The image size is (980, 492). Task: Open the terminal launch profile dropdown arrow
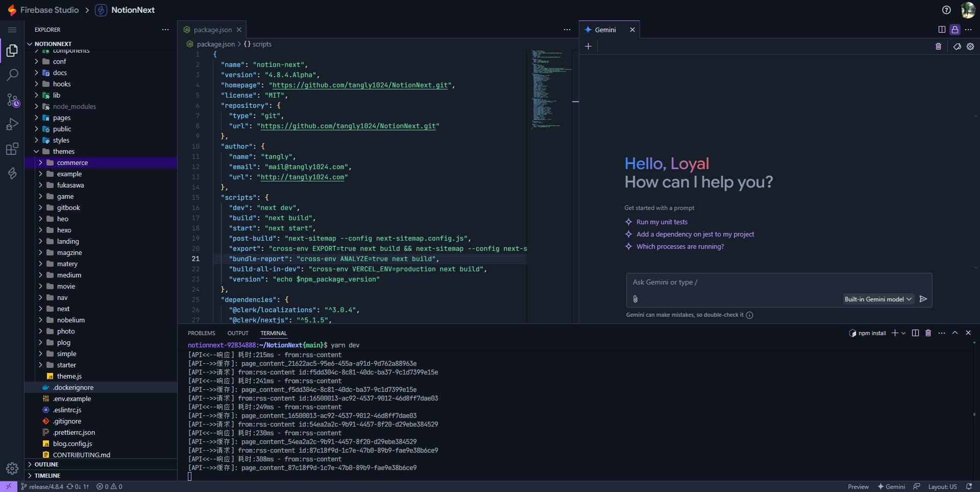(903, 333)
